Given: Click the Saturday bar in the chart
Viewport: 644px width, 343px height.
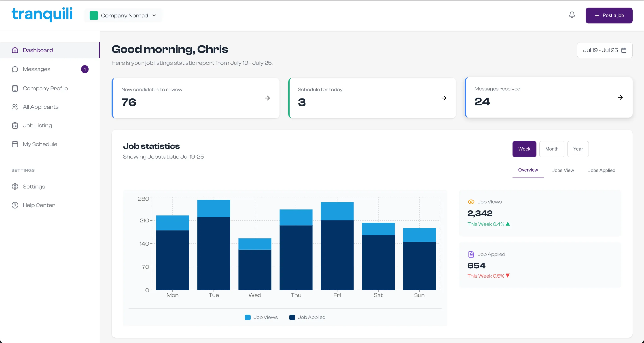Looking at the screenshot, I should 378,256.
